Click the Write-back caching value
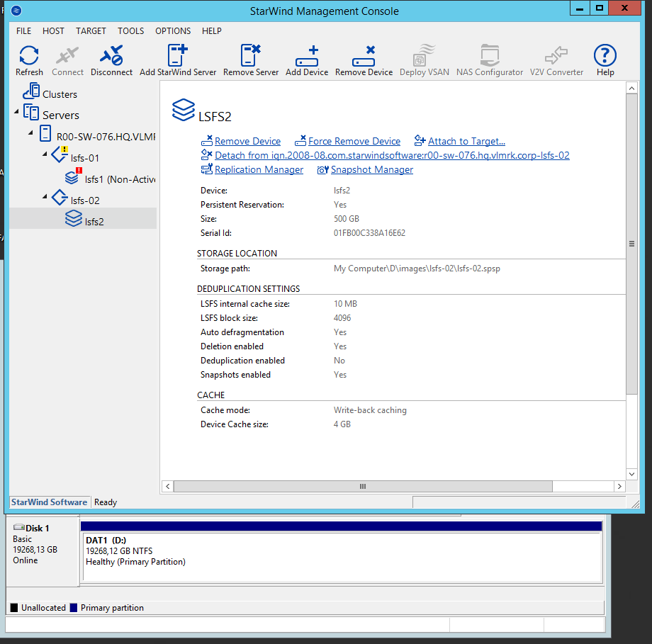Screen dimensions: 652x644 (370, 410)
